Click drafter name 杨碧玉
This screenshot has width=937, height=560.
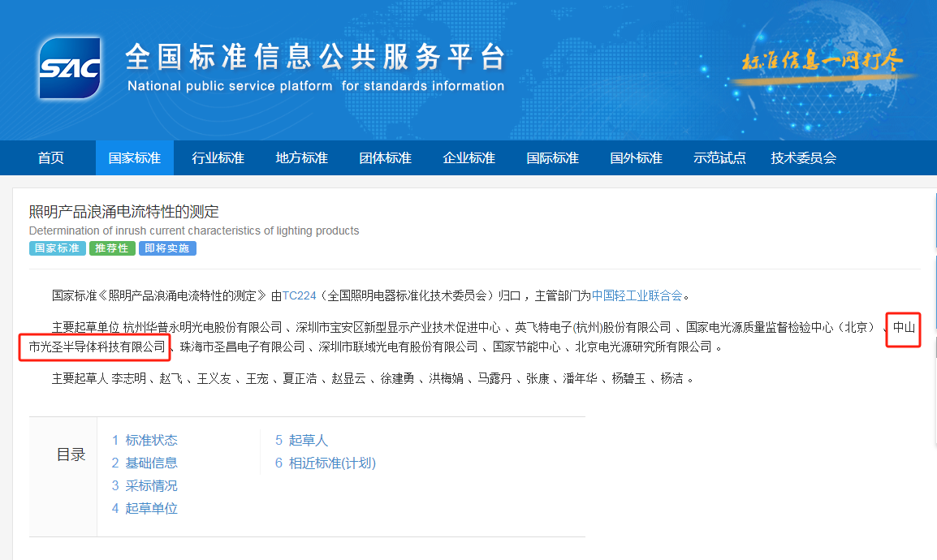tap(628, 378)
